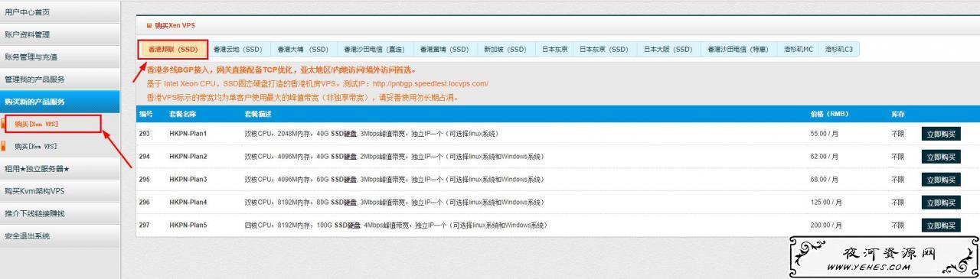Click plan number 296
Viewport: 980px width, 279px height.
coord(144,203)
